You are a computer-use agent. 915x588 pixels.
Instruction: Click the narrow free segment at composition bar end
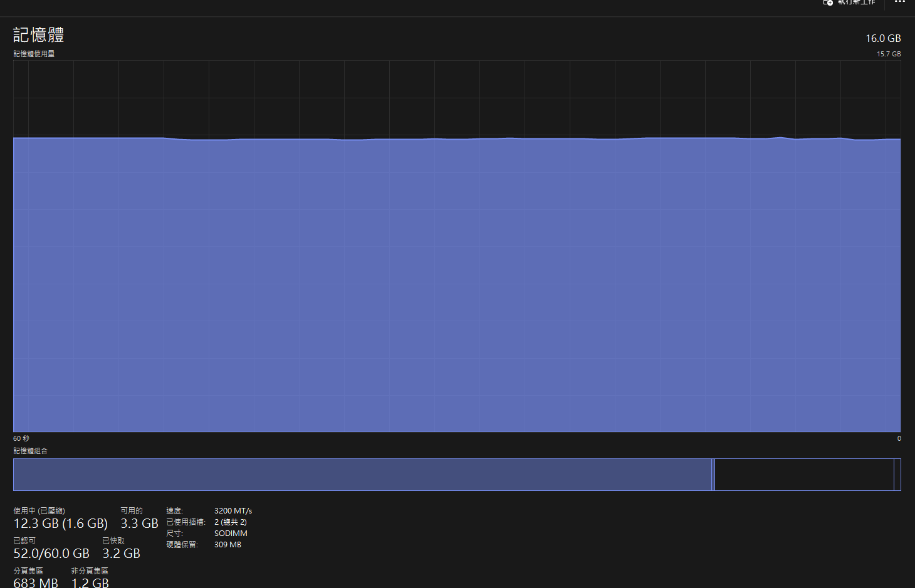pyautogui.click(x=897, y=475)
